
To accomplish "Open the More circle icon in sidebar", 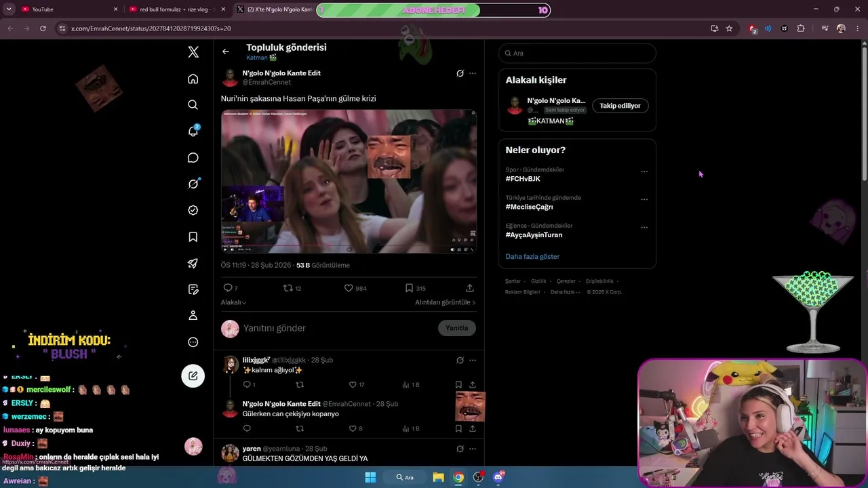I will [193, 342].
